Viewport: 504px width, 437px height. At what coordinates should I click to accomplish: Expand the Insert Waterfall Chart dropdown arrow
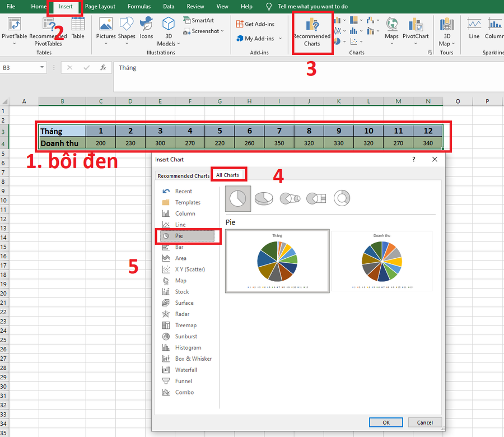click(x=377, y=20)
